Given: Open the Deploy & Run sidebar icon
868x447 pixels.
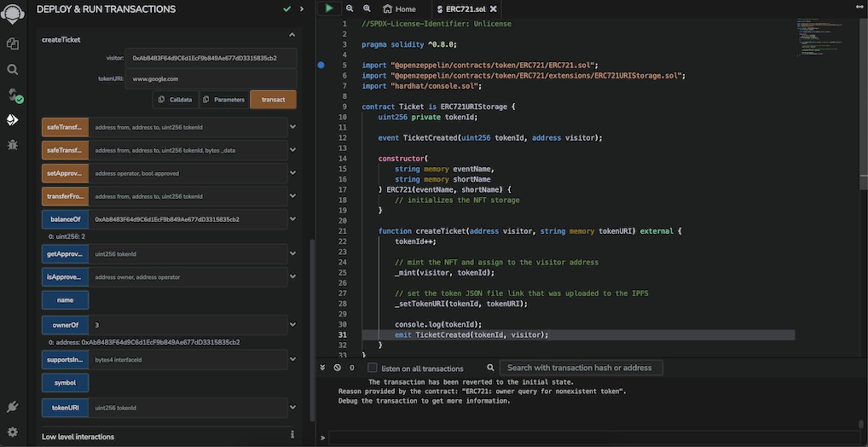Looking at the screenshot, I should [x=13, y=120].
